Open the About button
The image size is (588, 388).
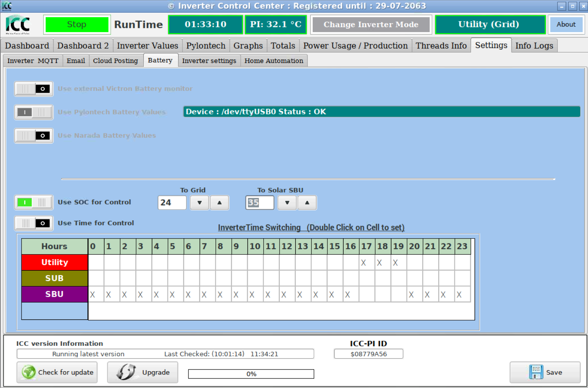(x=566, y=25)
